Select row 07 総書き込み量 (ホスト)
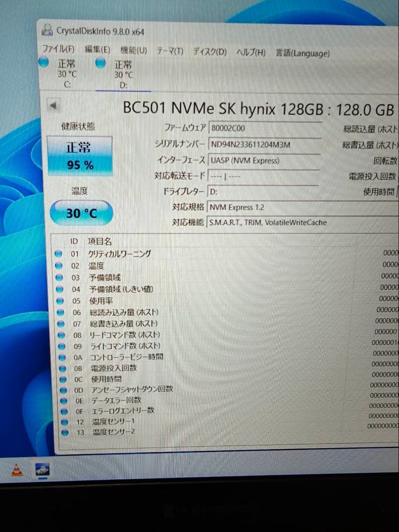This screenshot has height=532, width=399. [227, 323]
